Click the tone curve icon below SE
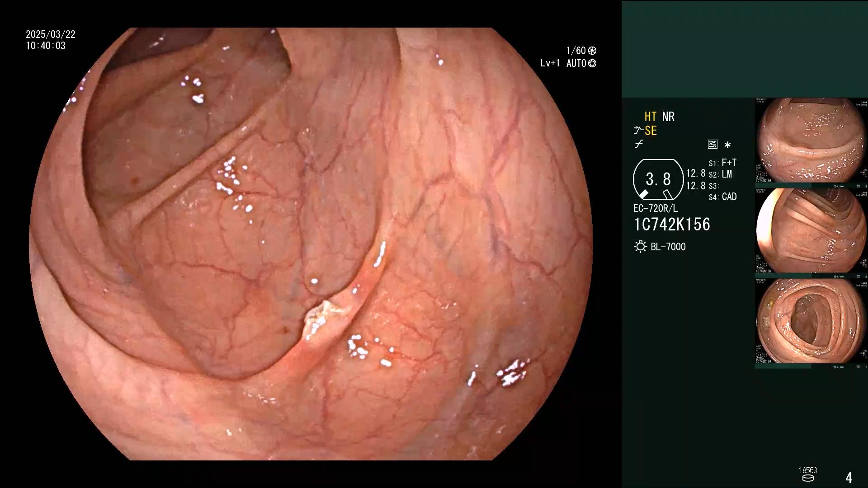 639,145
